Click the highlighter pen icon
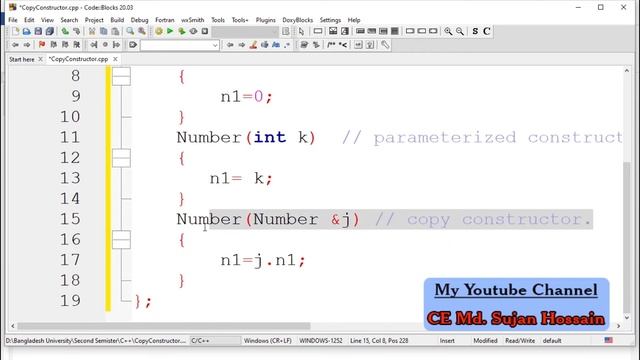640x360 pixels. click(x=253, y=45)
